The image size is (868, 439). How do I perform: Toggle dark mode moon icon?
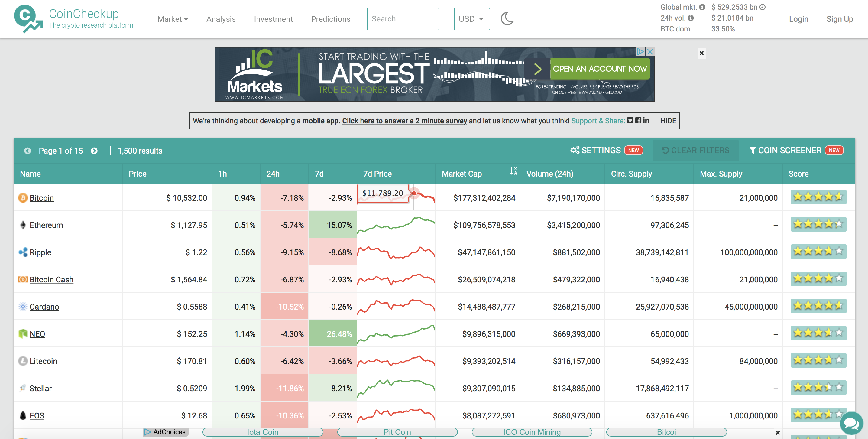pos(507,19)
